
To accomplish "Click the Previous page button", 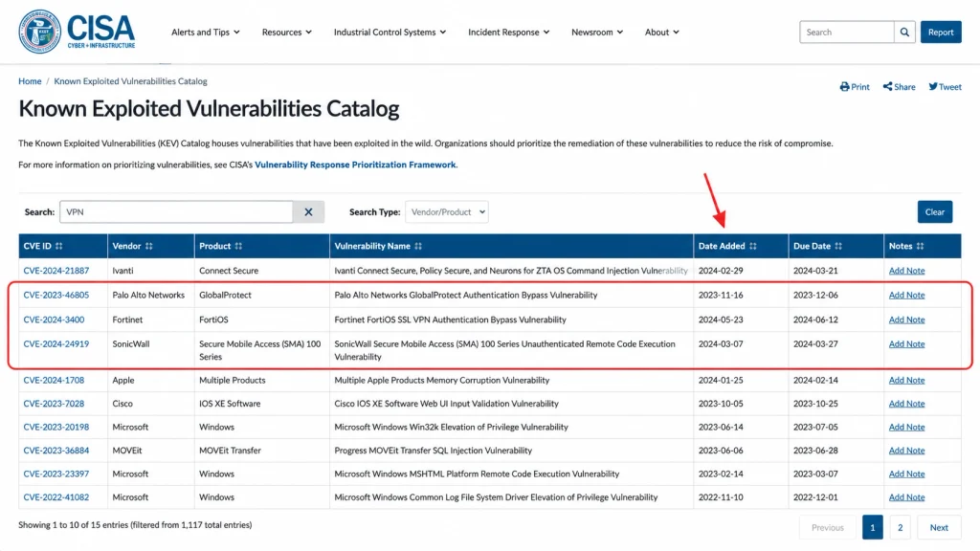I will pyautogui.click(x=828, y=527).
